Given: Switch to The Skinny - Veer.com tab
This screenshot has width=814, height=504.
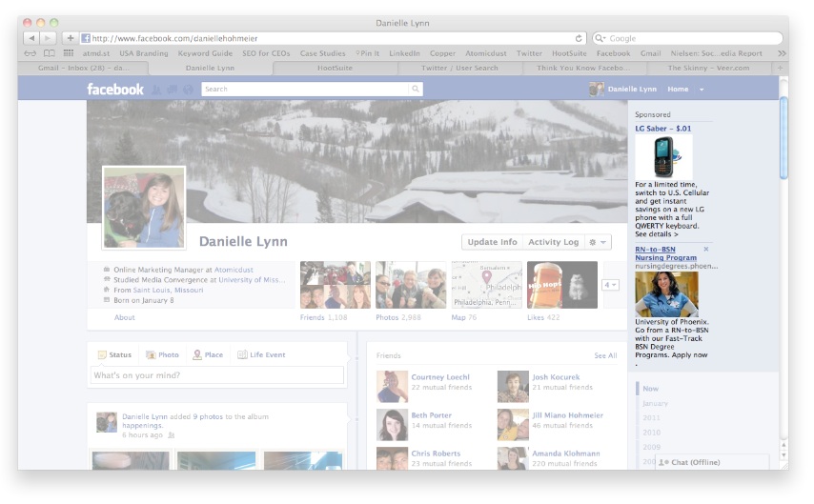Looking at the screenshot, I should [x=708, y=68].
